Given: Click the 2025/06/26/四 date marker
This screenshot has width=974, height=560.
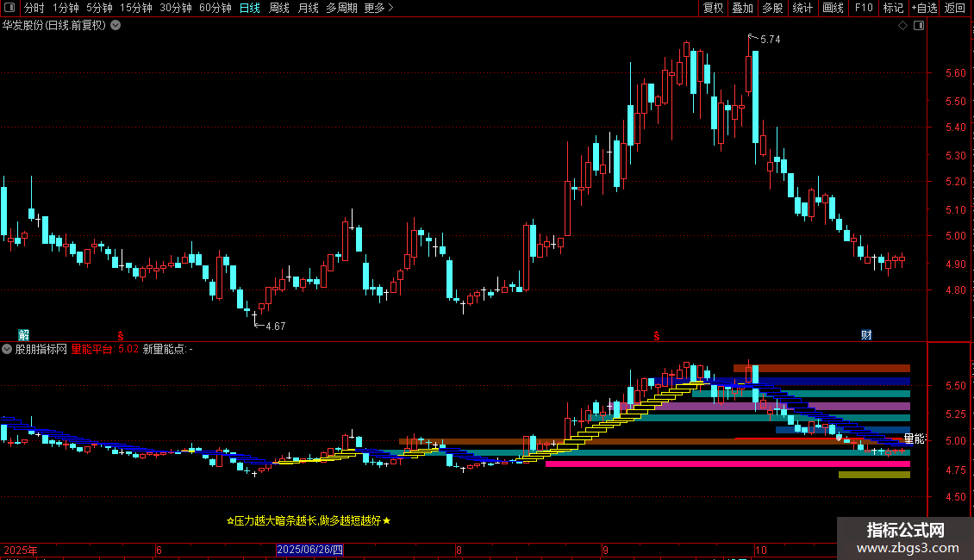Looking at the screenshot, I should 309,550.
